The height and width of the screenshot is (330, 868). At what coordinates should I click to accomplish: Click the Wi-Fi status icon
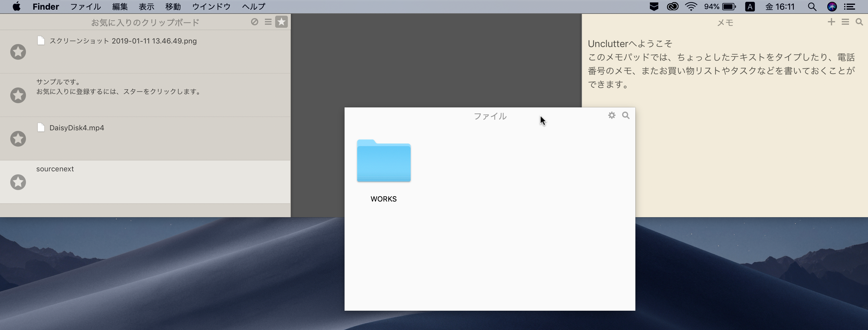[691, 7]
